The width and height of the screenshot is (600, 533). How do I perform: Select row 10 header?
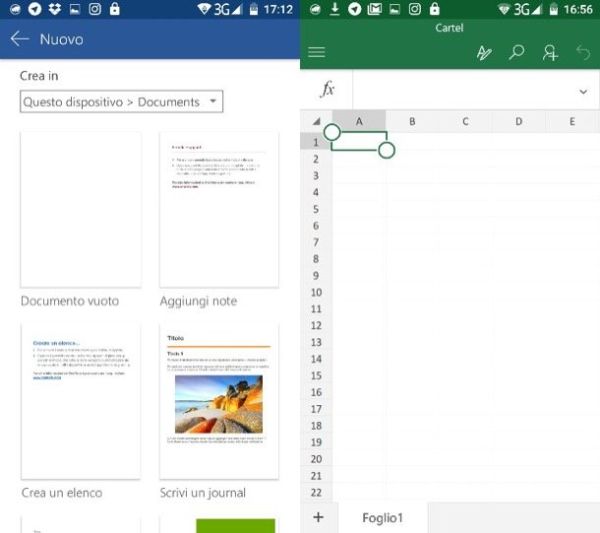pos(315,292)
